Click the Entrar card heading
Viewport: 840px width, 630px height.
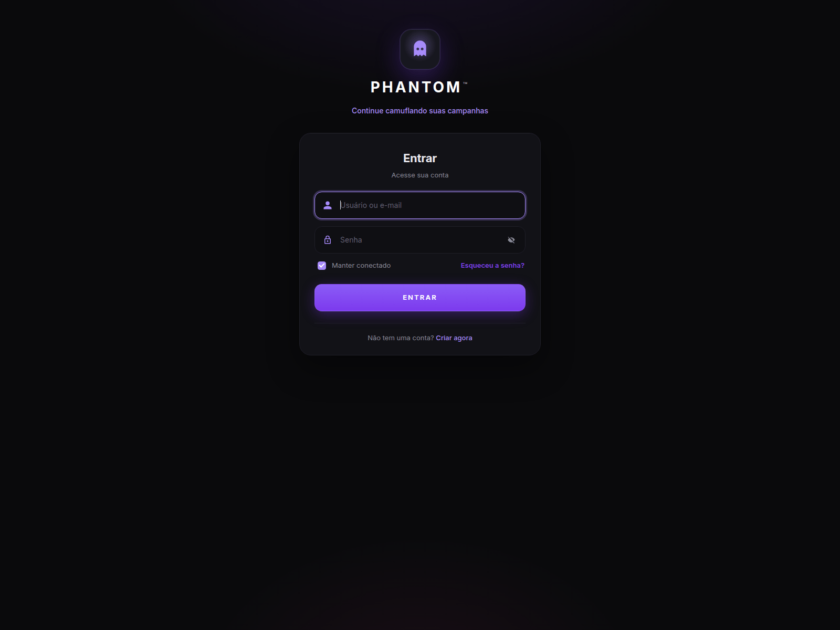(x=420, y=158)
